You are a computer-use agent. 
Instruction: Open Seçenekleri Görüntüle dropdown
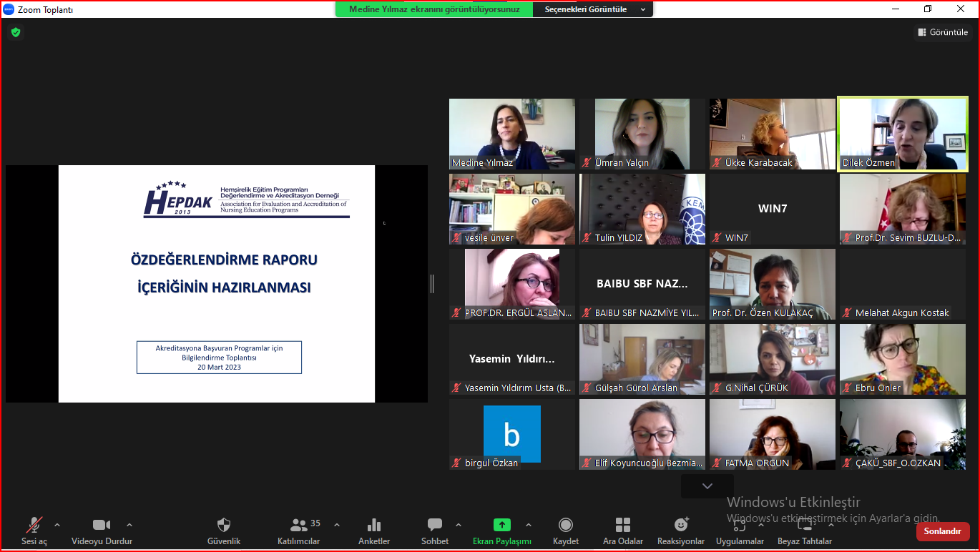(594, 9)
